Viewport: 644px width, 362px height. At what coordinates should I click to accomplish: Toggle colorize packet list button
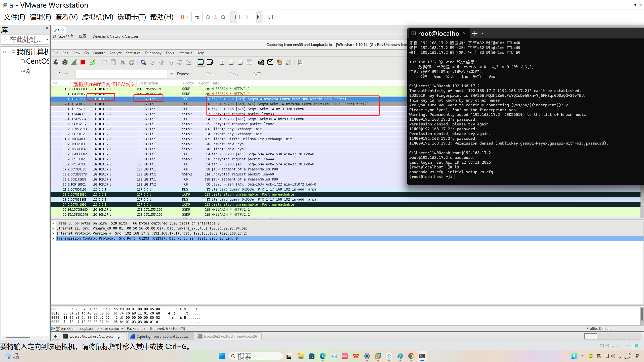coord(201,62)
